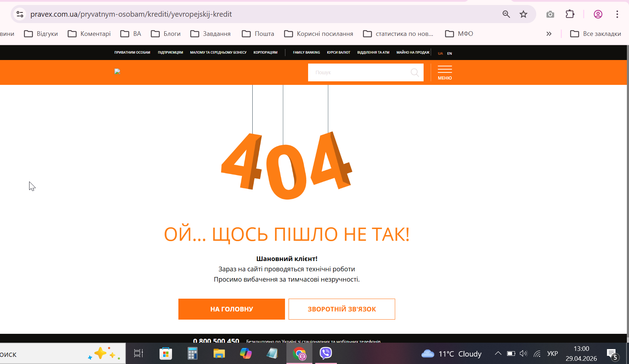Switch to Chrome on the taskbar
Screen dimensions: 629x364
pyautogui.click(x=300, y=354)
